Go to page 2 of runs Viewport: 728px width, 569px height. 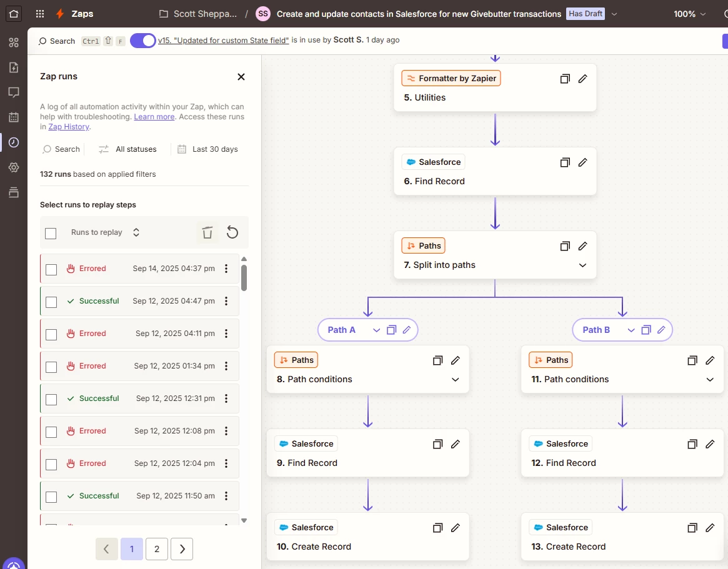coord(157,549)
